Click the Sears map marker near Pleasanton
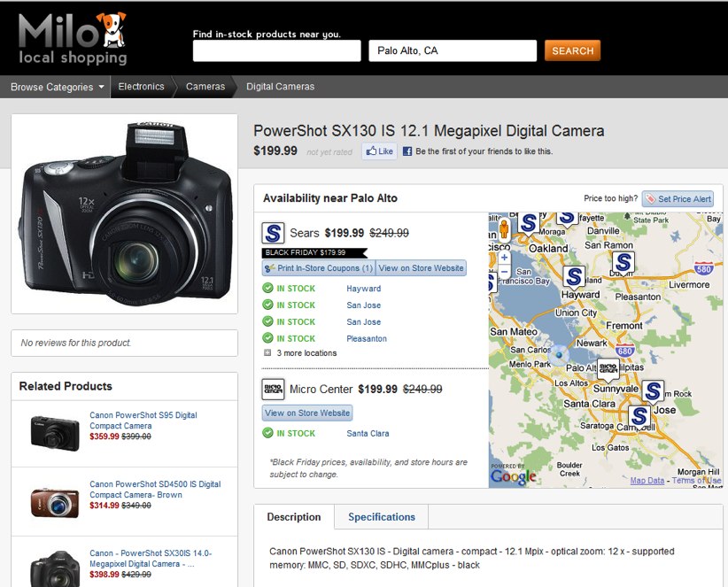This screenshot has width=728, height=587. click(623, 264)
